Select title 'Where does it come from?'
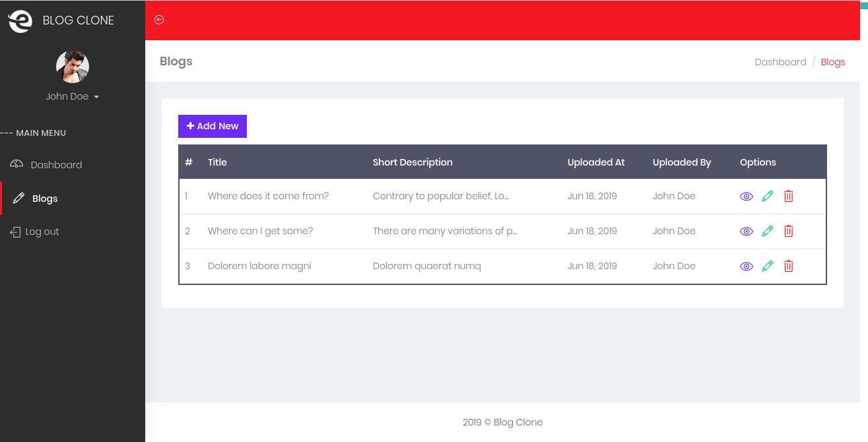The width and height of the screenshot is (868, 442). [x=268, y=196]
